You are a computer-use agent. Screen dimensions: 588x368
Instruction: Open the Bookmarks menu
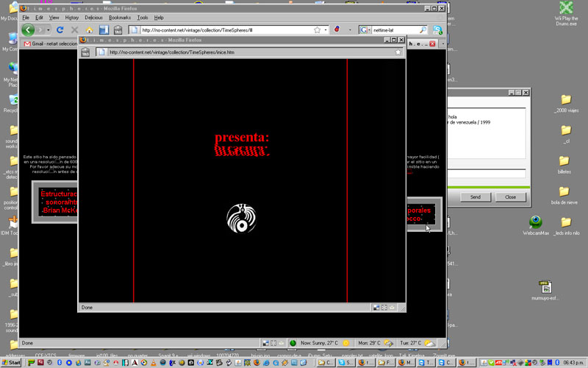[119, 17]
